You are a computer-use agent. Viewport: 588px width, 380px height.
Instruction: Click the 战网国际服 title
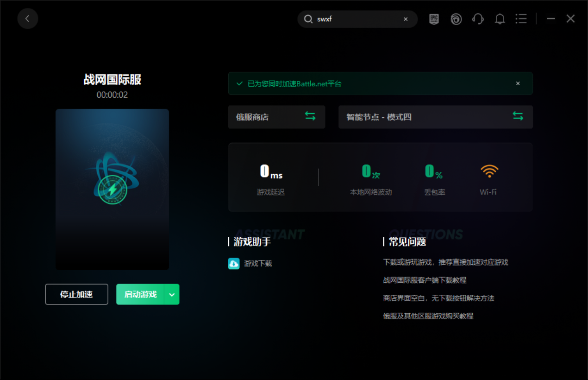(x=113, y=80)
